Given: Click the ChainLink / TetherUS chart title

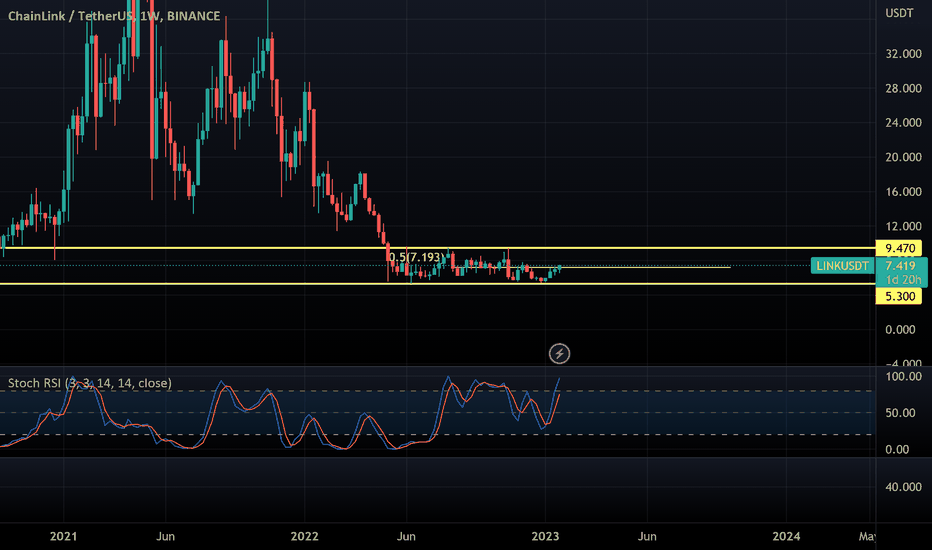Looking at the screenshot, I should pos(114,16).
